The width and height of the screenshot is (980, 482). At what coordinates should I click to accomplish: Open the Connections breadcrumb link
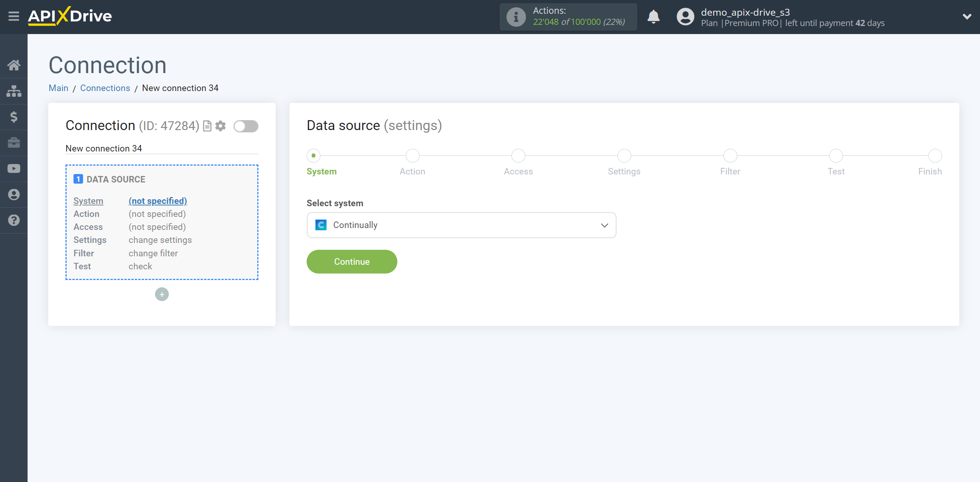pos(105,88)
